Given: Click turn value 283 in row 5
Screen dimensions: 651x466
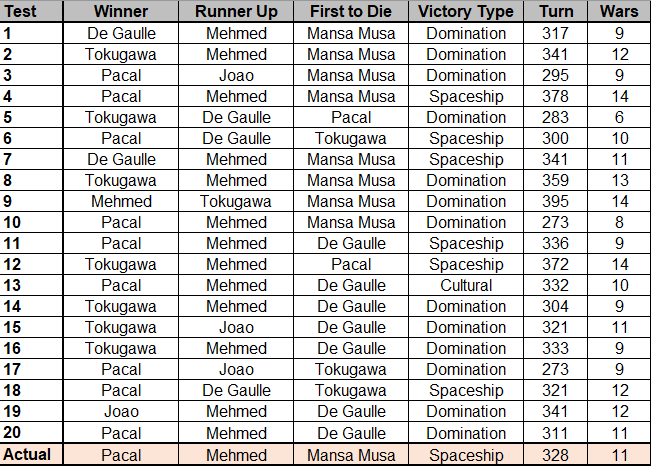Looking at the screenshot, I should click(x=556, y=118).
